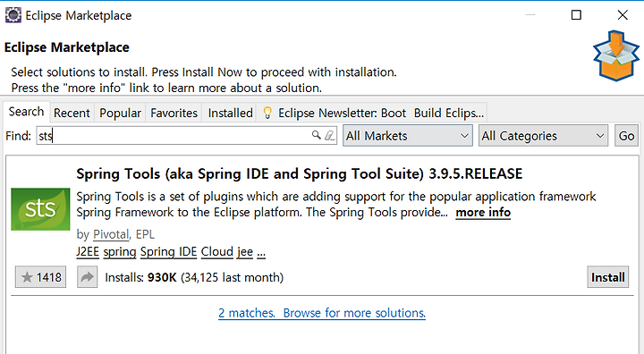The height and width of the screenshot is (354, 644).
Task: Share Spring Tools using the arrow icon
Action: click(87, 277)
